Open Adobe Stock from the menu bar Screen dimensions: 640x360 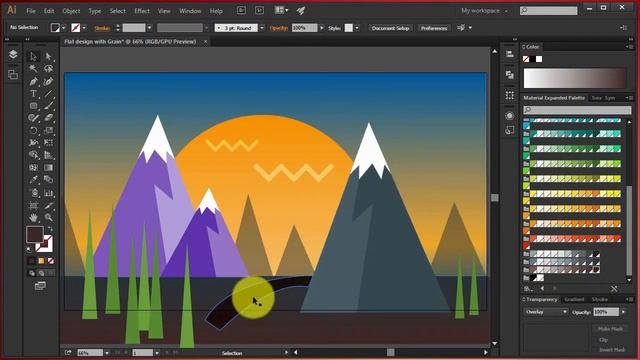pos(259,11)
